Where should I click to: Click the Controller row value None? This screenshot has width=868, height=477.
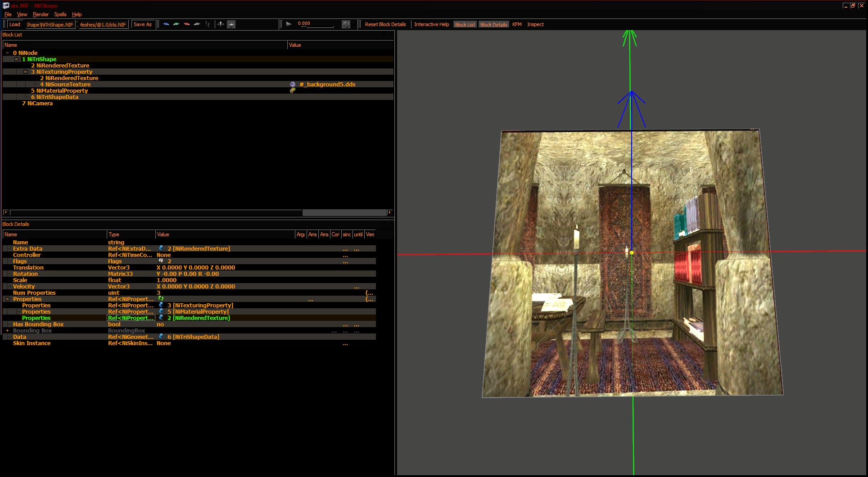(163, 255)
